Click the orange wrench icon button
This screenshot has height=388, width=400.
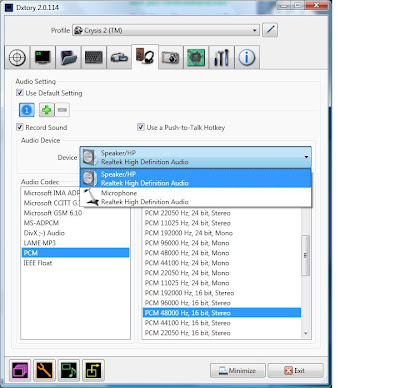click(44, 370)
